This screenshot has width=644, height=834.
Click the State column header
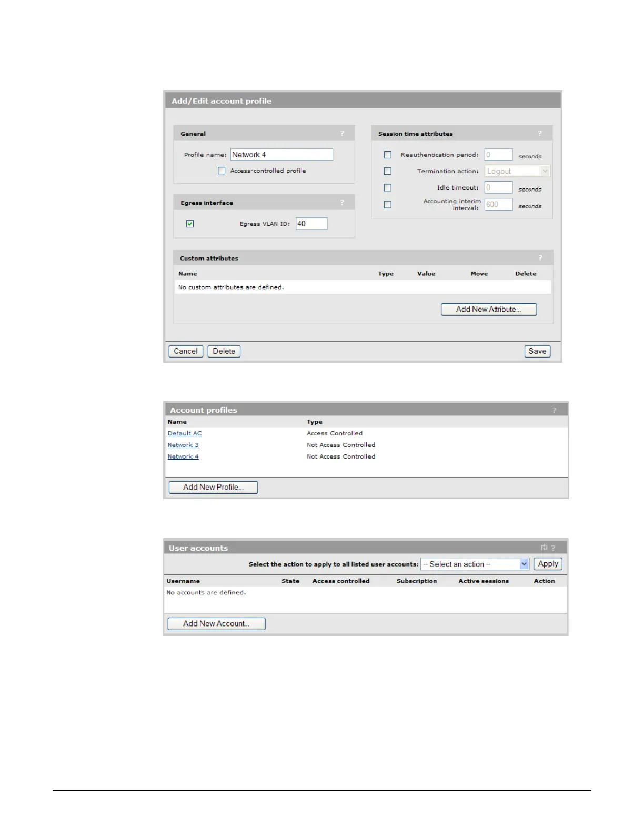(290, 581)
